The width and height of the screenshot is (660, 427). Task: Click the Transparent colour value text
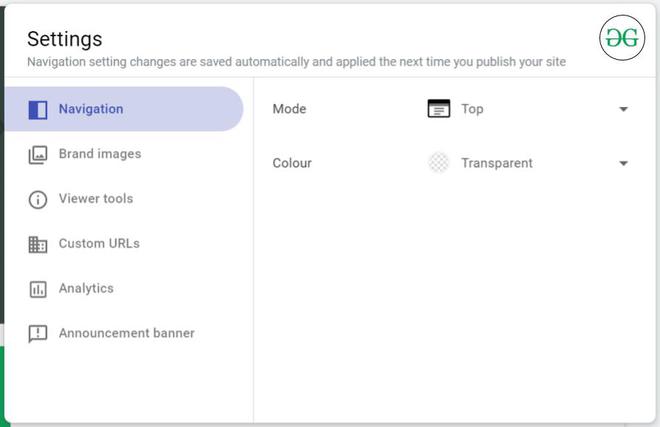pos(497,163)
